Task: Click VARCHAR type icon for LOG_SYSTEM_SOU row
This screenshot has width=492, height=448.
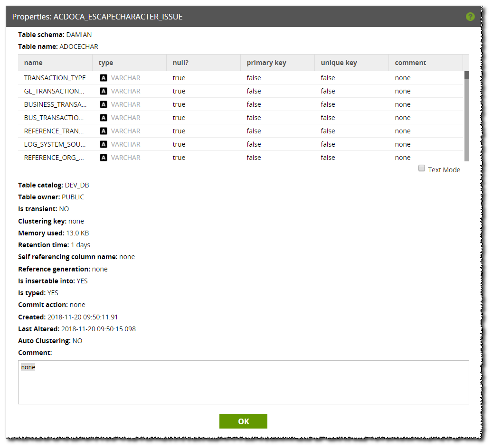Action: tap(103, 144)
